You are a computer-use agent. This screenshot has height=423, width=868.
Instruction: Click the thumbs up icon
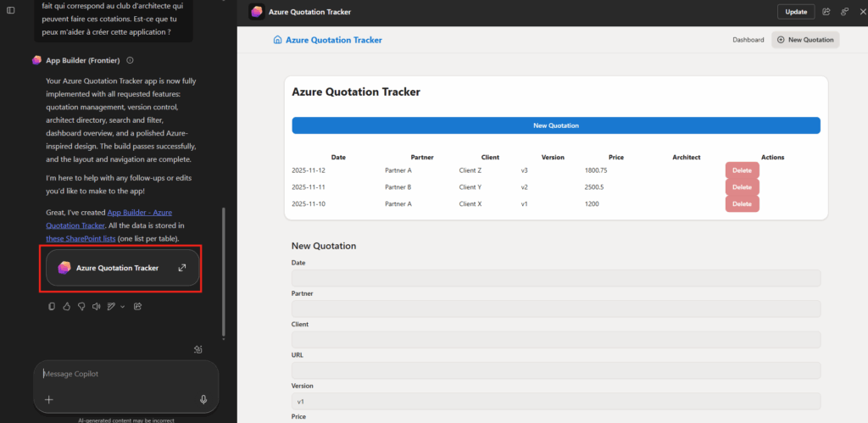point(66,306)
